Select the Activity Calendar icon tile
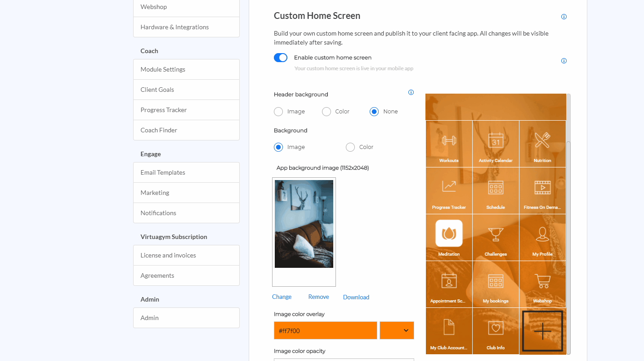The image size is (644, 361). [x=496, y=144]
